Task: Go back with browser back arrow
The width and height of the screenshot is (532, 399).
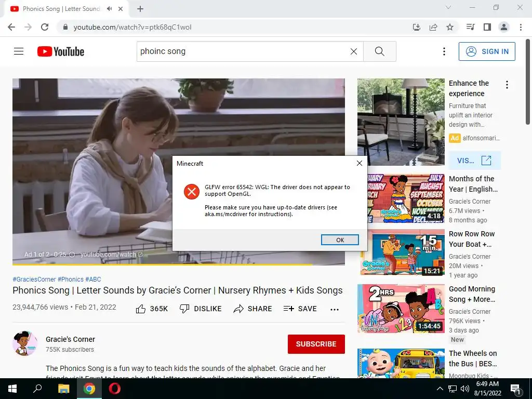Action: click(x=11, y=27)
